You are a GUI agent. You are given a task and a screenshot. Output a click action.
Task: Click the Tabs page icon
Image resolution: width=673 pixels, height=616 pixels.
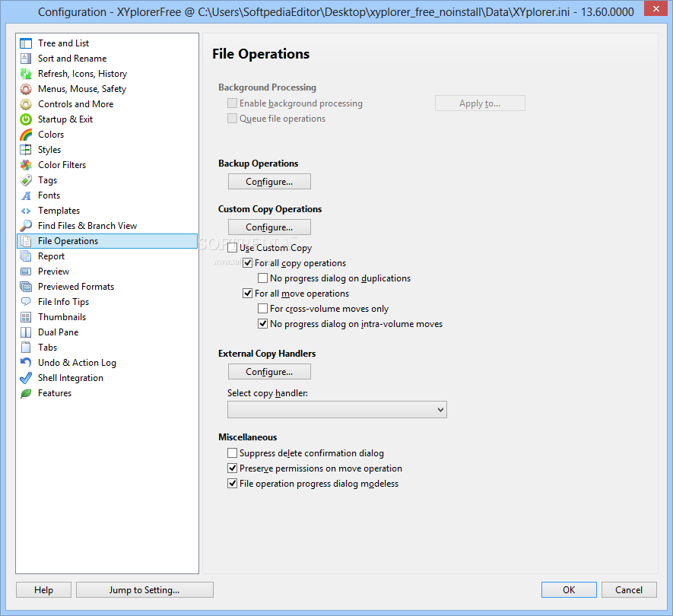[x=26, y=348]
